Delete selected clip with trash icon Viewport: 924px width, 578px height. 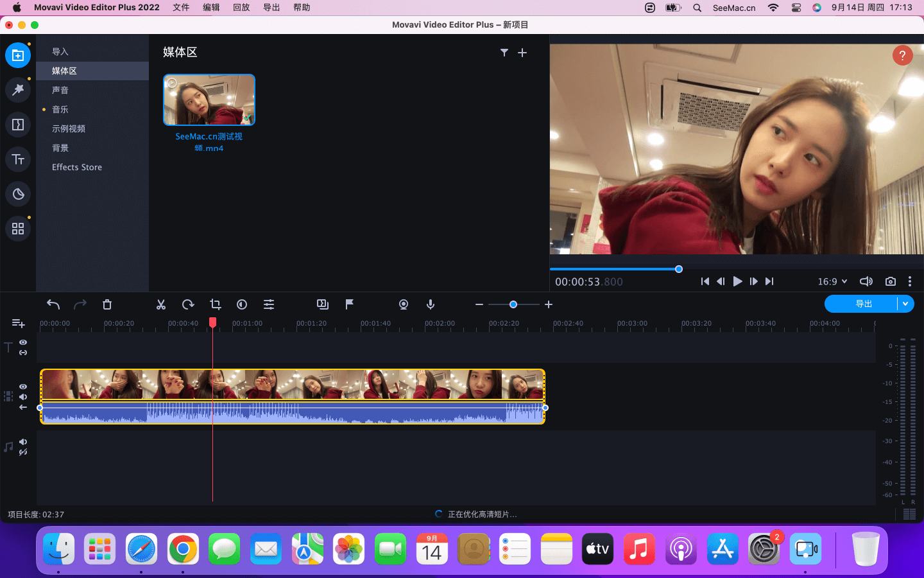tap(107, 304)
